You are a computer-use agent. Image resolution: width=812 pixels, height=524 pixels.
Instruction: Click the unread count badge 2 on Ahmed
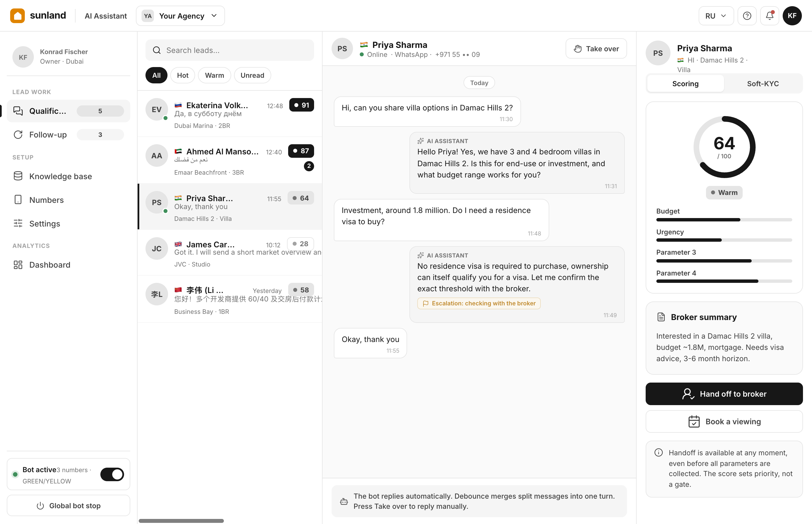click(309, 166)
